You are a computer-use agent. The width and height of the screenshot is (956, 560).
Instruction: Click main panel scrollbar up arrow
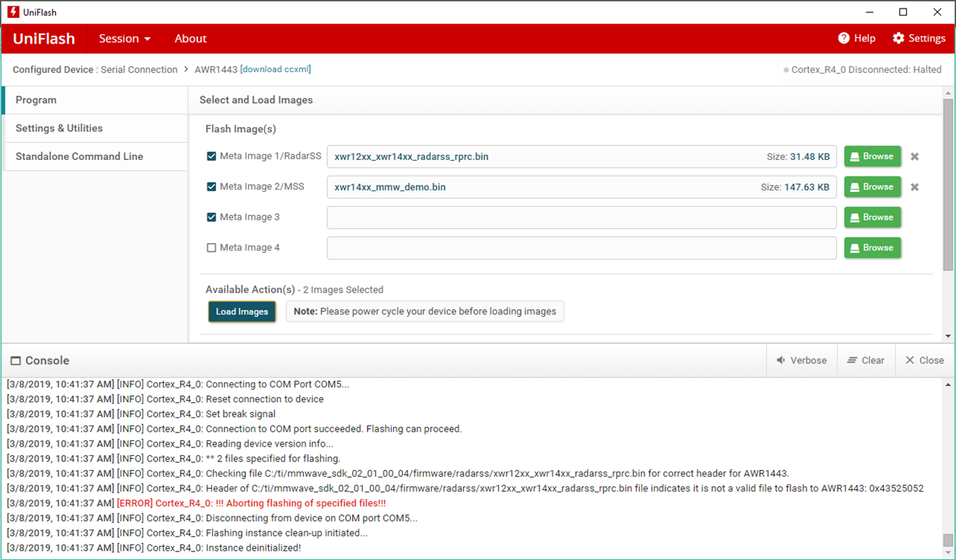tap(947, 92)
